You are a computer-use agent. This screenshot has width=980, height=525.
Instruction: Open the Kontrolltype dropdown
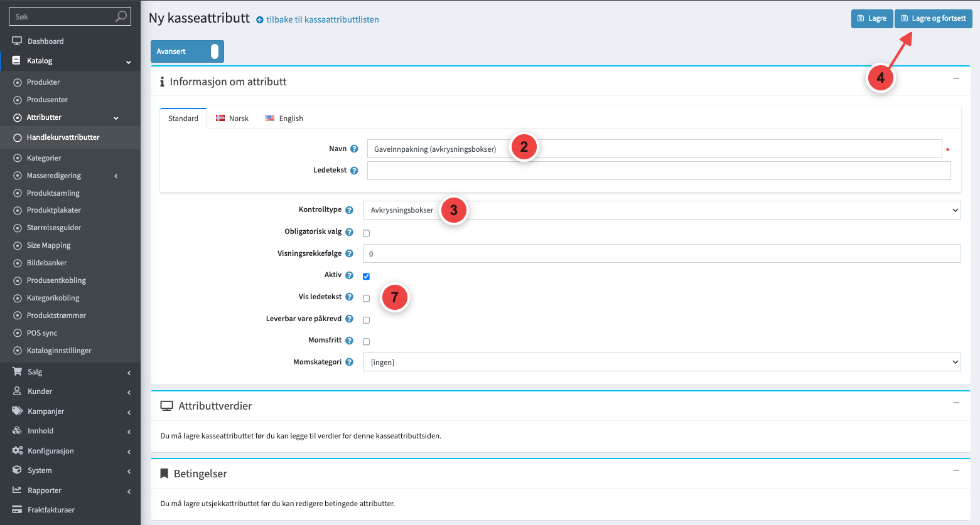(662, 210)
